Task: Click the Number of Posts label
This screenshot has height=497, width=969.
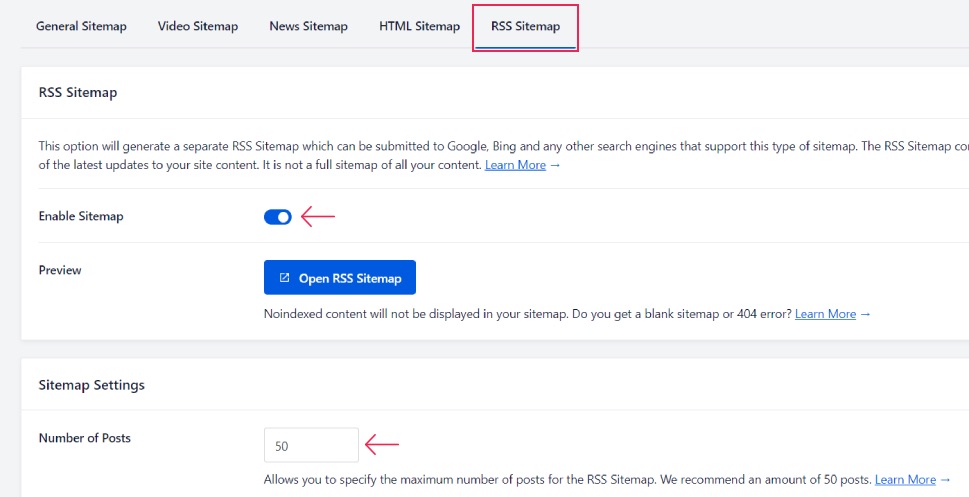Action: click(85, 438)
